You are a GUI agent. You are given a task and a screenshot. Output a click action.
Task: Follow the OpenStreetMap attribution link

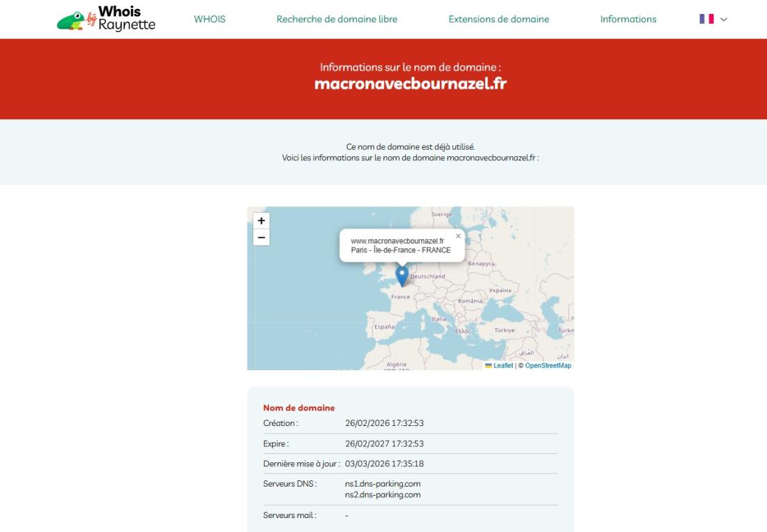[x=548, y=365]
